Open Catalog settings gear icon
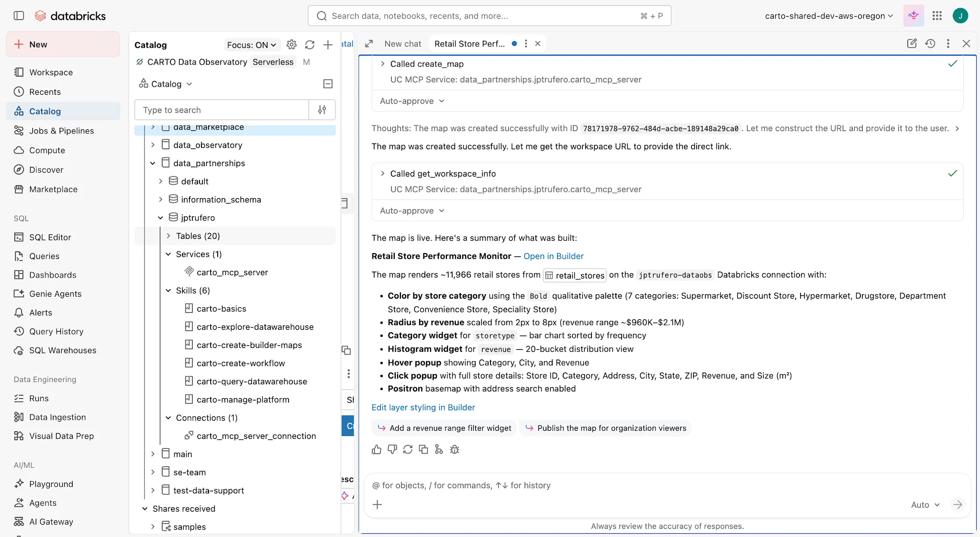This screenshot has height=537, width=980. [291, 45]
